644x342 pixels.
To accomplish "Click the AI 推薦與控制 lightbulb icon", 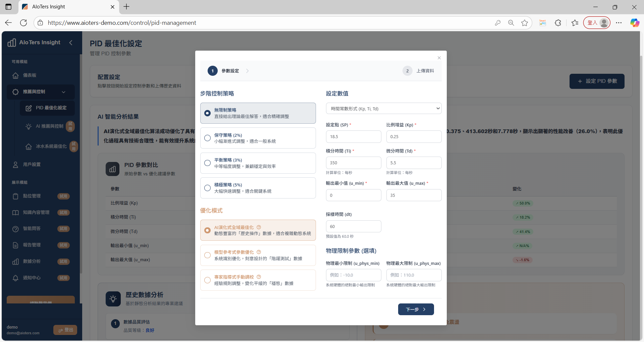I will click(28, 127).
